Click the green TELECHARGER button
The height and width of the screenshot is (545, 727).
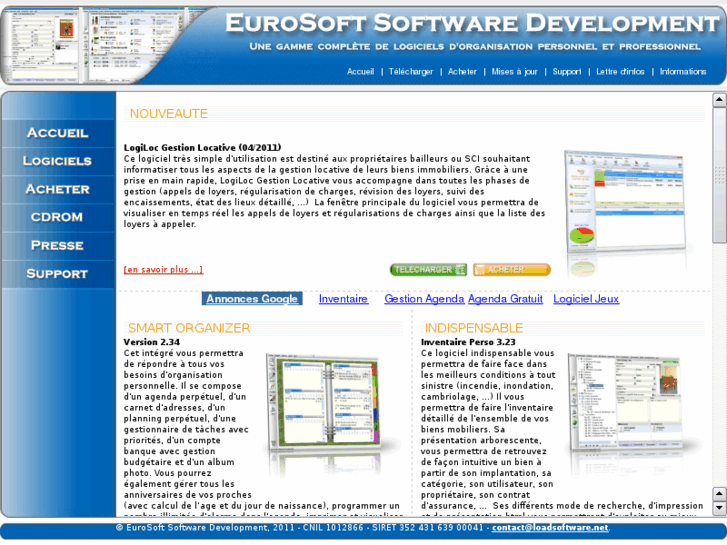pyautogui.click(x=428, y=269)
